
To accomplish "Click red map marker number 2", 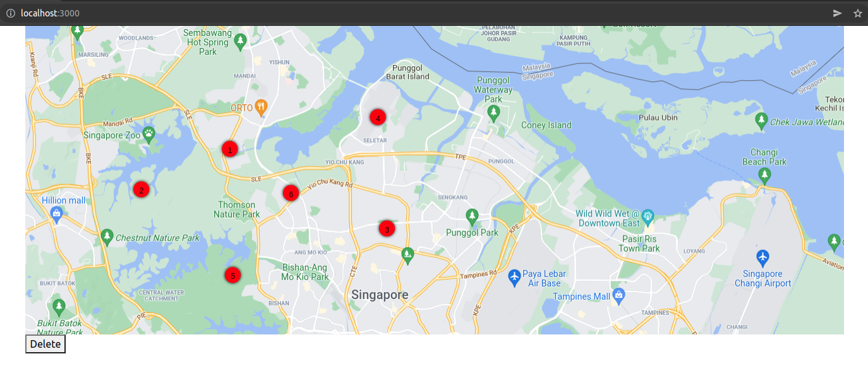I will click(x=141, y=189).
